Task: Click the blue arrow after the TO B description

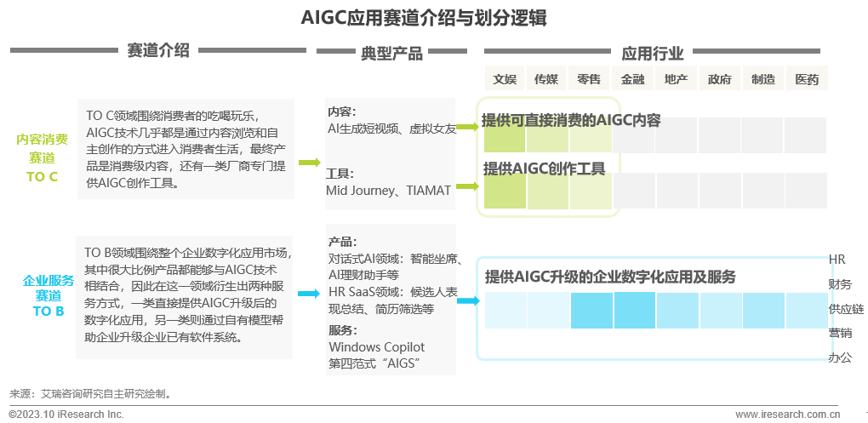Action: pos(309,294)
